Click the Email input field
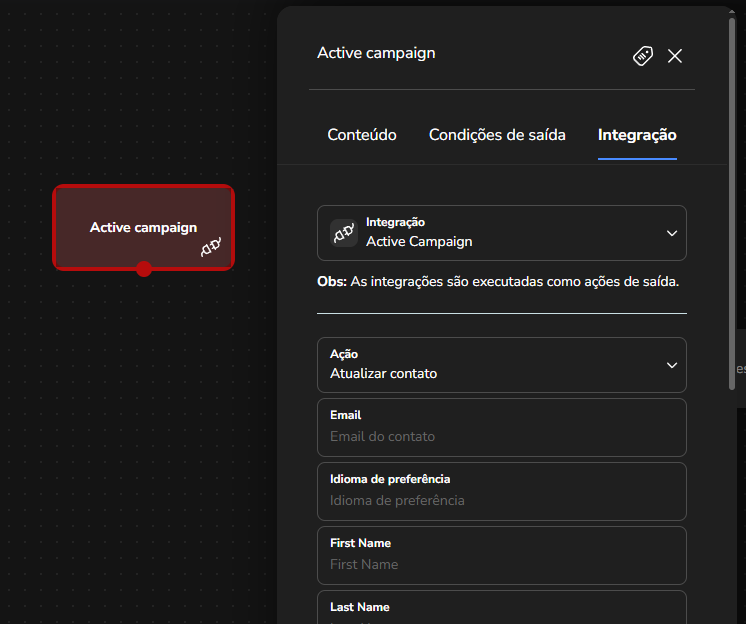746x624 pixels. (x=502, y=428)
